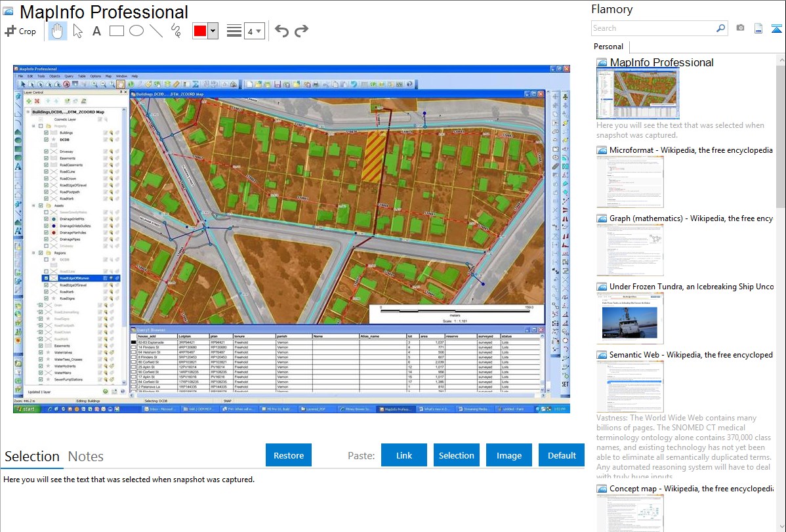Select the text annotation tool

(x=96, y=31)
